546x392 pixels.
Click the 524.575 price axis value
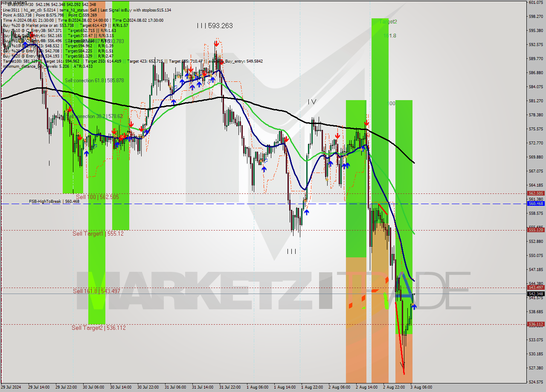click(536, 382)
